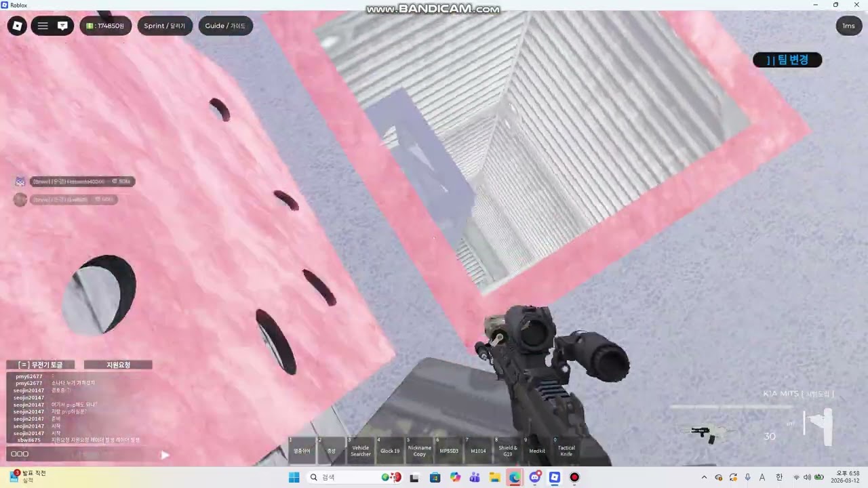Image resolution: width=868 pixels, height=488 pixels.
Task: Click the 1ms ping indicator
Action: (848, 26)
